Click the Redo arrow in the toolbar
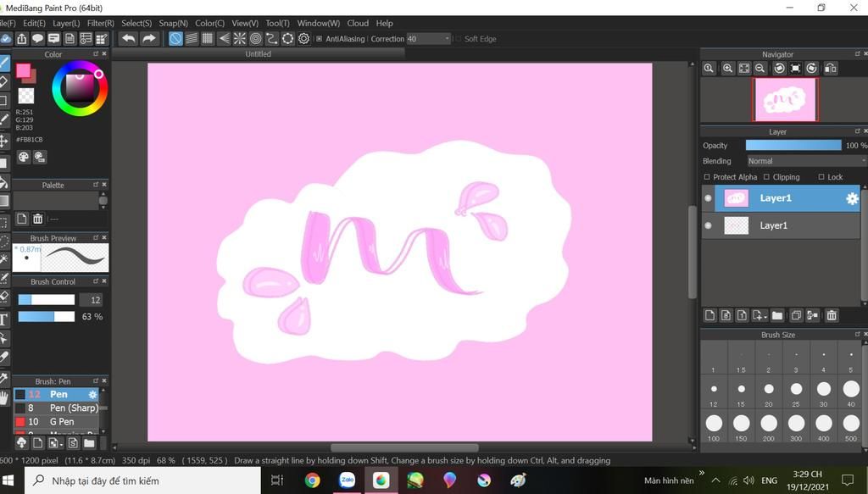The height and width of the screenshot is (494, 868). pyautogui.click(x=148, y=39)
